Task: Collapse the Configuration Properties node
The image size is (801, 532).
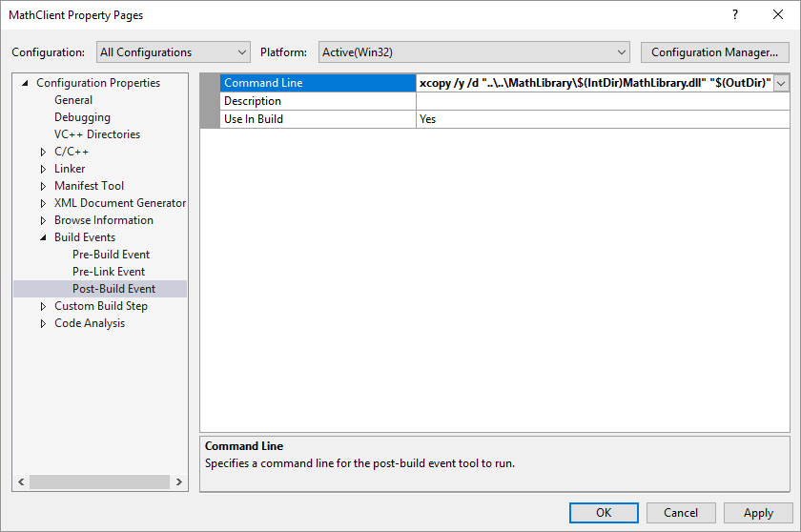Action: (25, 83)
